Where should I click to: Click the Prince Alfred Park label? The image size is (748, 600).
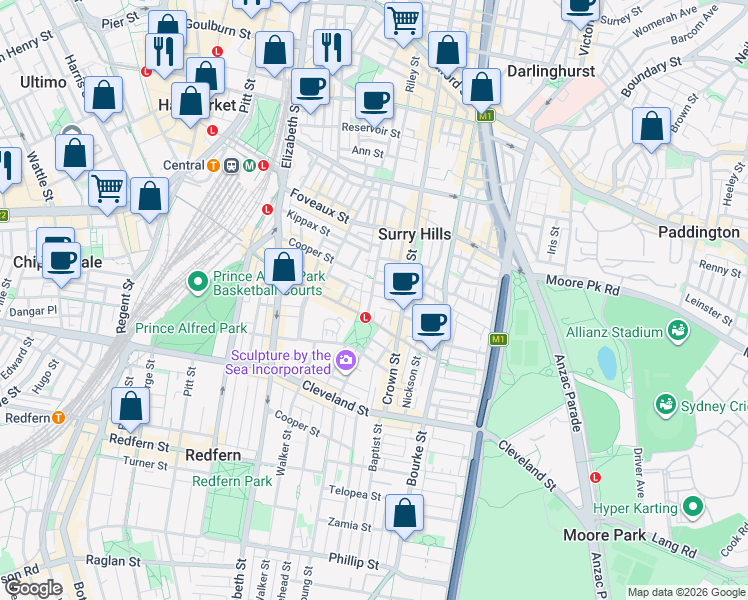191,328
